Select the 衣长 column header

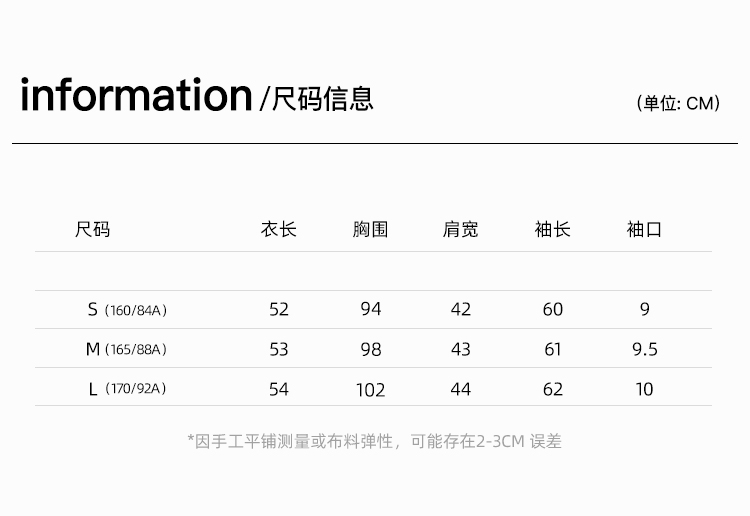tap(279, 229)
